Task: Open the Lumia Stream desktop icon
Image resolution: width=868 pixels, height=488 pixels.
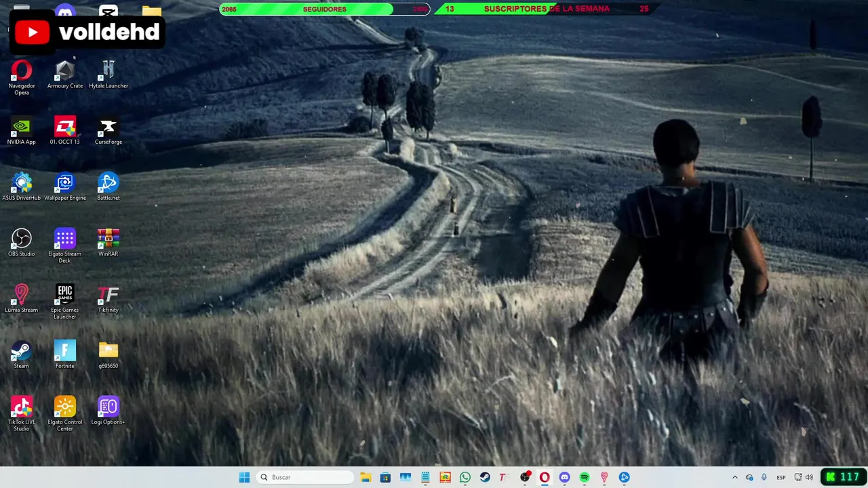Action: coord(22,299)
